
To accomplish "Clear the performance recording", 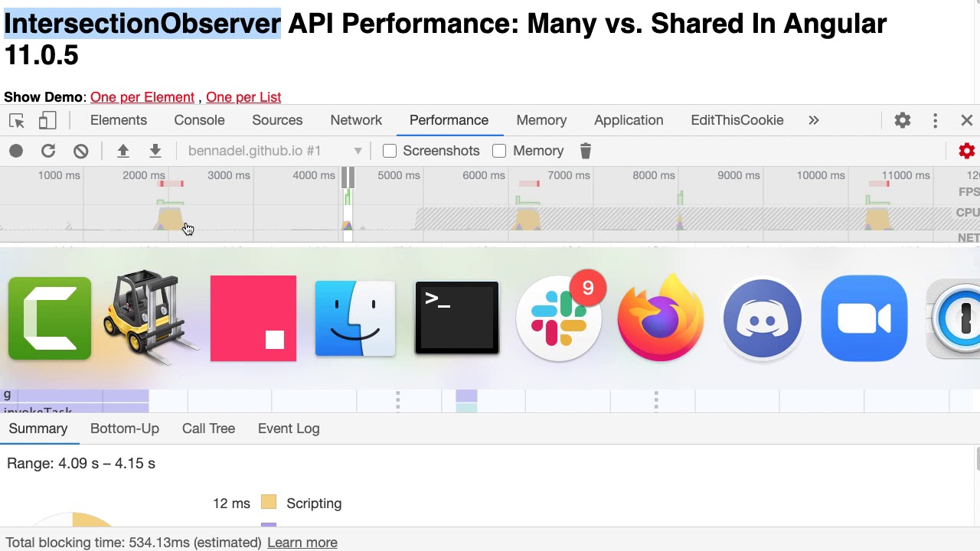I will (x=80, y=151).
